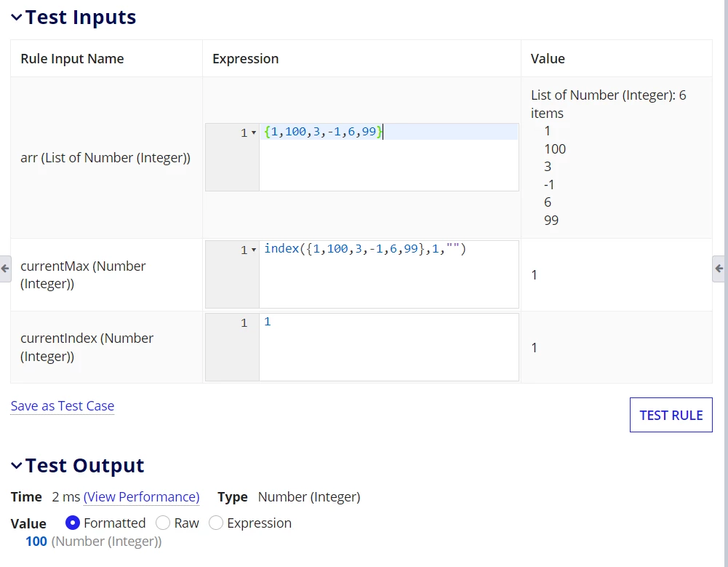728x567 pixels.
Task: Open the View Performance link
Action: [142, 497]
